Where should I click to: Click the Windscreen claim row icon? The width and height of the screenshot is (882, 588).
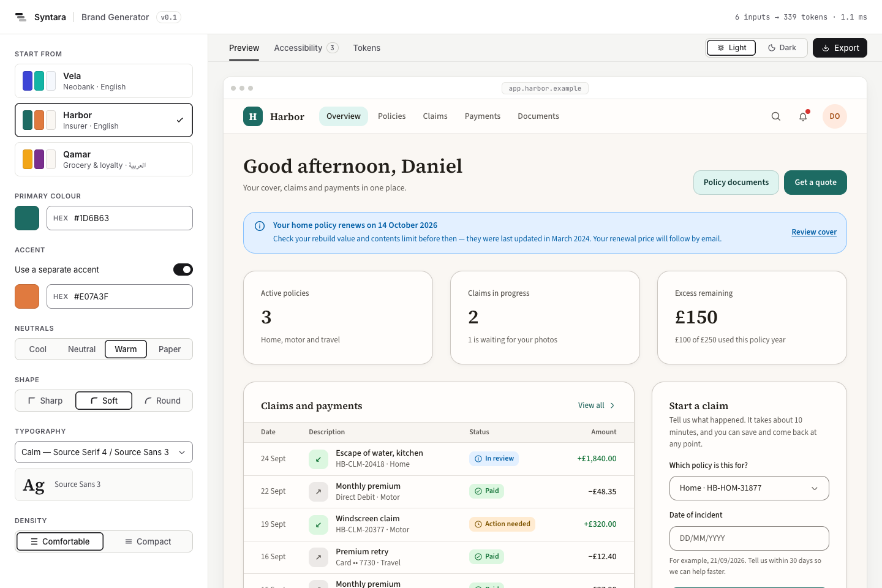318,524
